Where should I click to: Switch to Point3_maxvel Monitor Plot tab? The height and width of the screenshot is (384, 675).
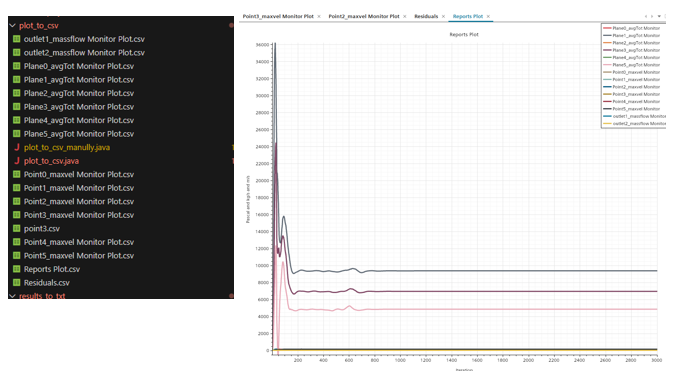(278, 16)
